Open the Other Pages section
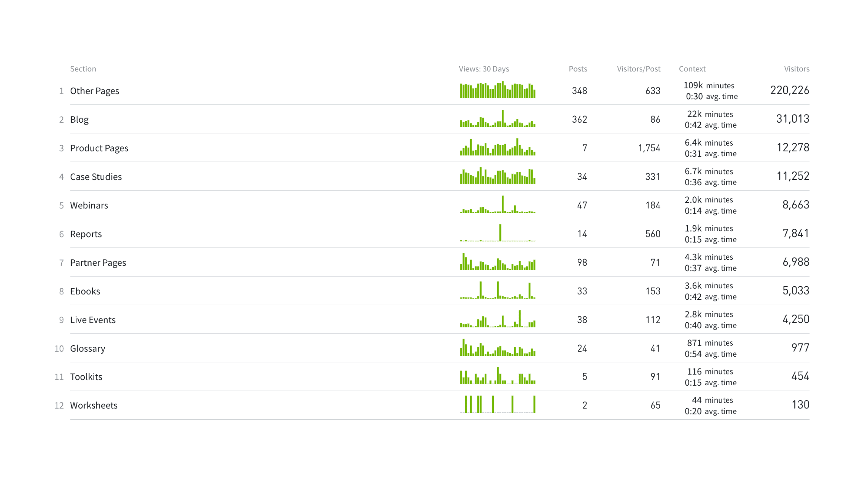This screenshot has height=482, width=868. 94,91
